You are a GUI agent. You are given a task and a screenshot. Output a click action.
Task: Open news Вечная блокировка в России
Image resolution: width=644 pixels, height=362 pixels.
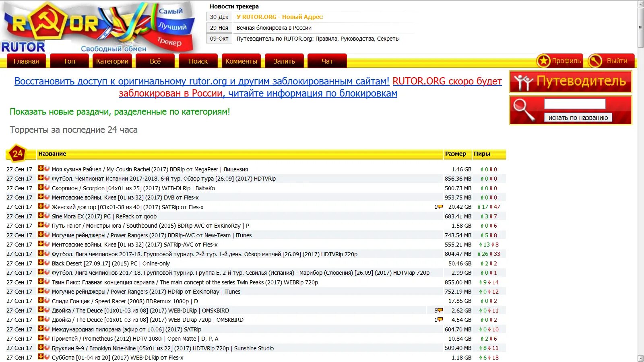[274, 28]
